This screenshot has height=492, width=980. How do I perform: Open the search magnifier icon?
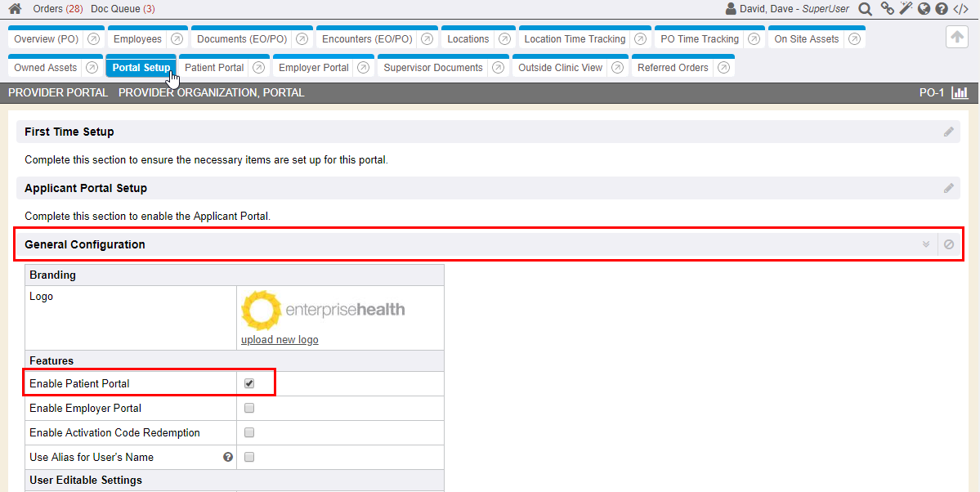coord(865,9)
